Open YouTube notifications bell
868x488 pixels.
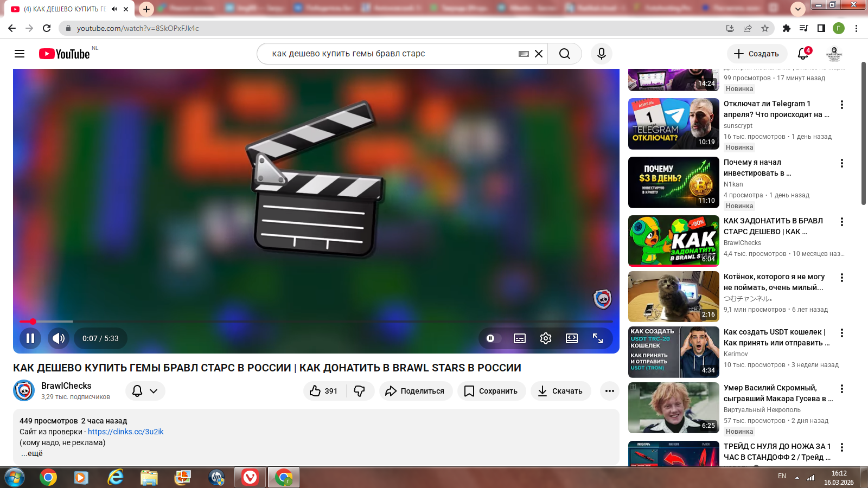coord(803,54)
